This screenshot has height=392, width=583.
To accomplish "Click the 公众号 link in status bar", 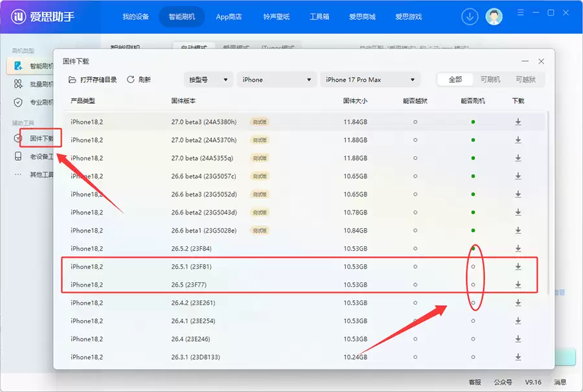I will [503, 382].
